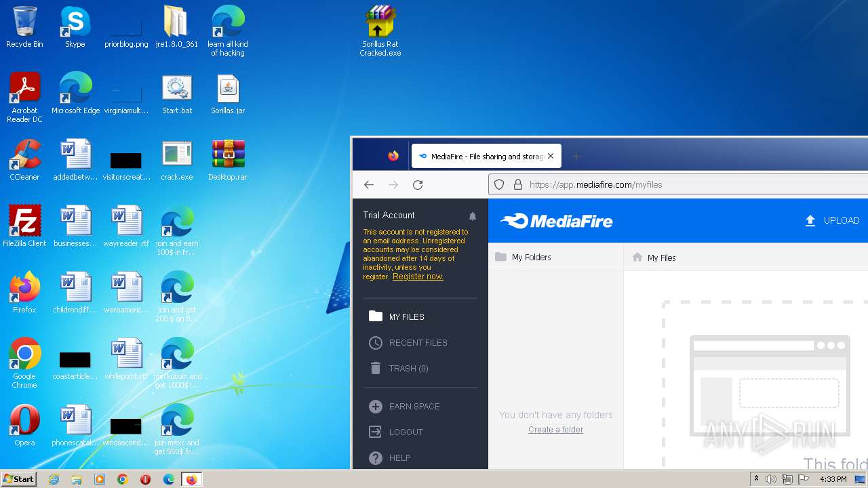Select the Start.bat file
868x488 pixels.
click(x=176, y=94)
